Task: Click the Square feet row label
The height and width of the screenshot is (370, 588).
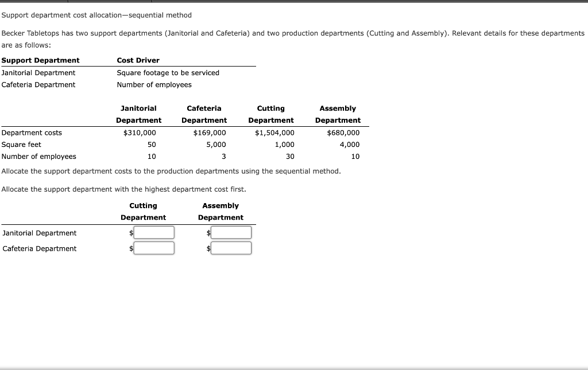Action: point(21,145)
